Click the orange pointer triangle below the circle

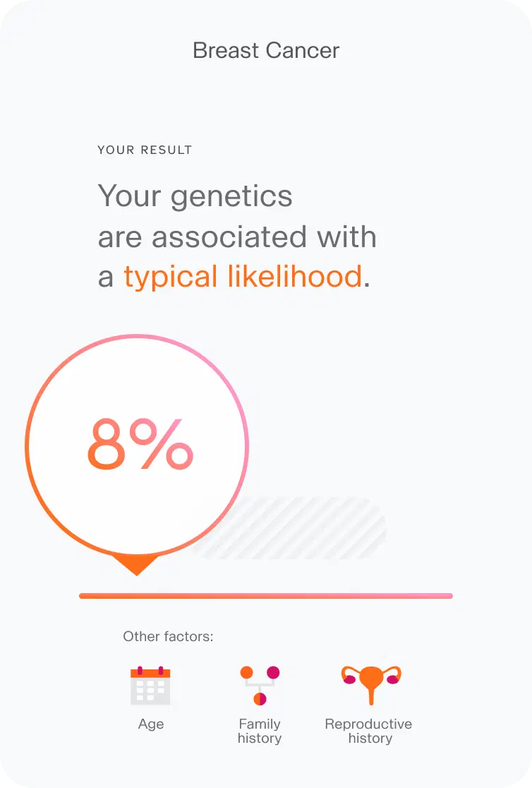click(x=136, y=565)
